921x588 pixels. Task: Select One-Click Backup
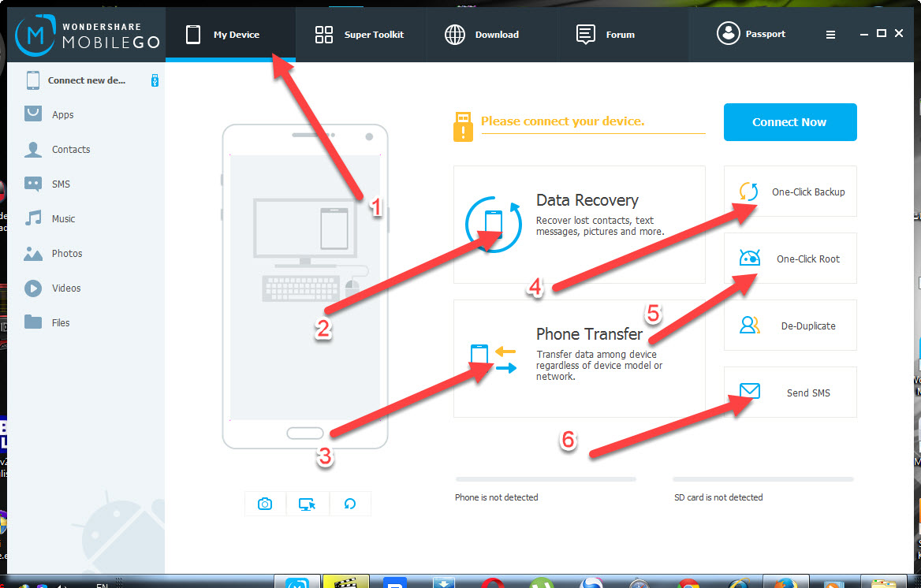(x=790, y=192)
